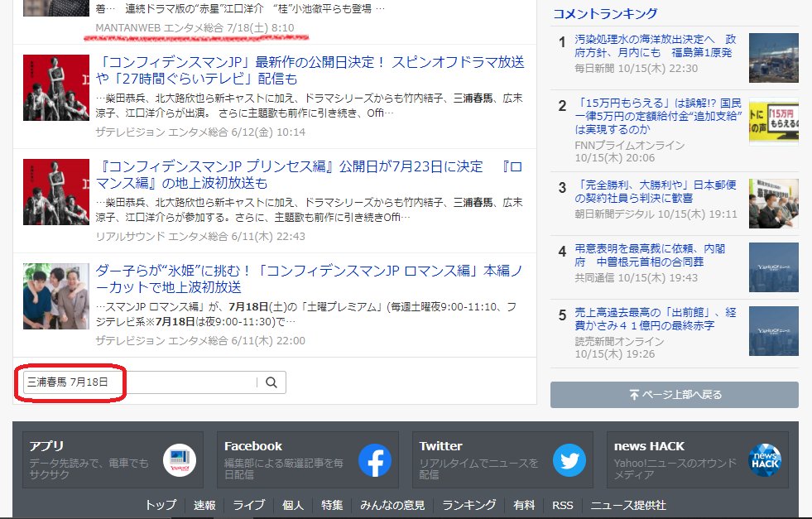The image size is (812, 519).
Task: Click 毎日新聞 10/15(木) 22:30 timestamp
Action: (x=636, y=69)
